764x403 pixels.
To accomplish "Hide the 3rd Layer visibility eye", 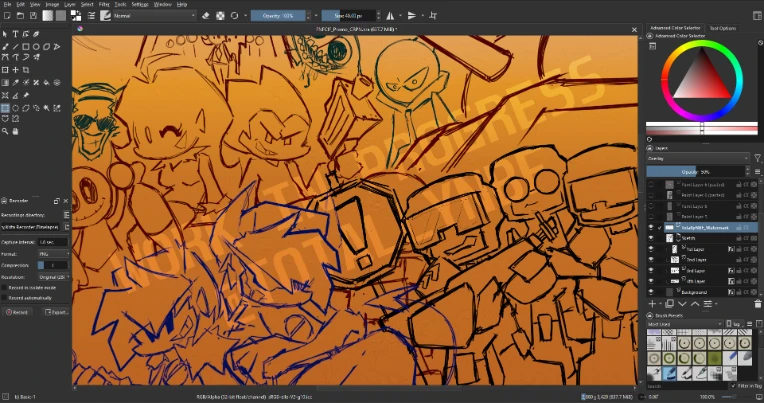I will click(x=651, y=270).
